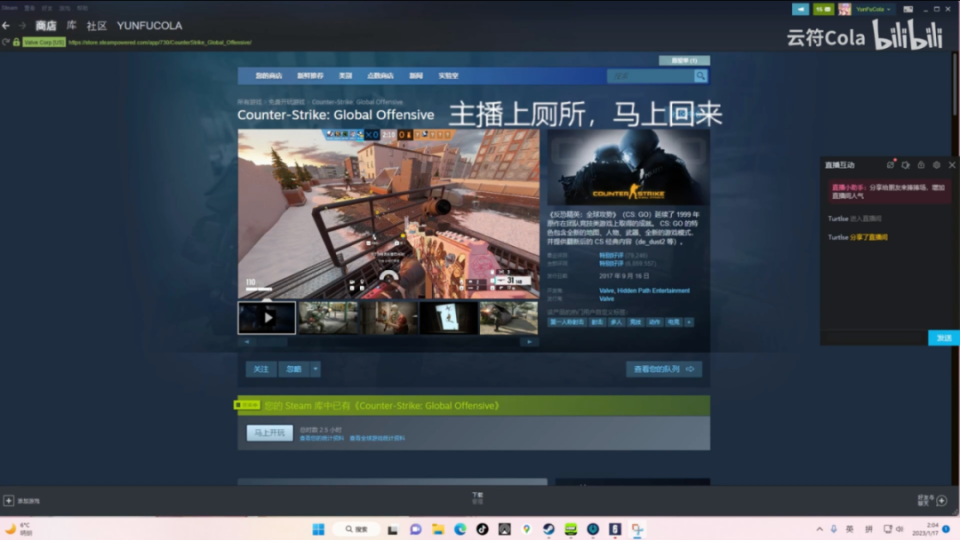This screenshot has height=540, width=960.
Task: Close the 直播互动 live interaction panel
Action: (952, 165)
